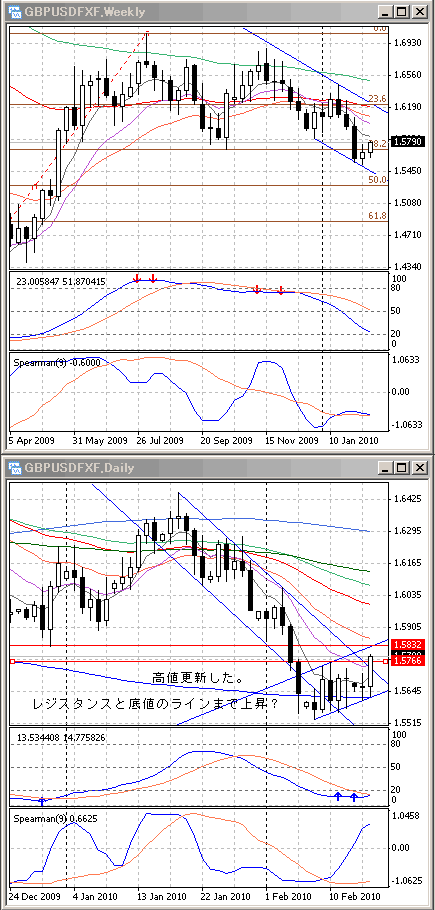
Task: Close the GBPUSDFXF Weekly chart window
Action: click(x=419, y=11)
